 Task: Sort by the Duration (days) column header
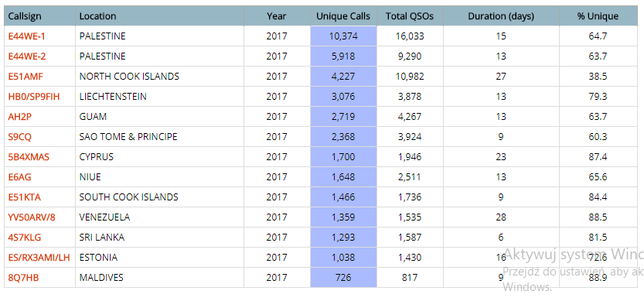501,16
